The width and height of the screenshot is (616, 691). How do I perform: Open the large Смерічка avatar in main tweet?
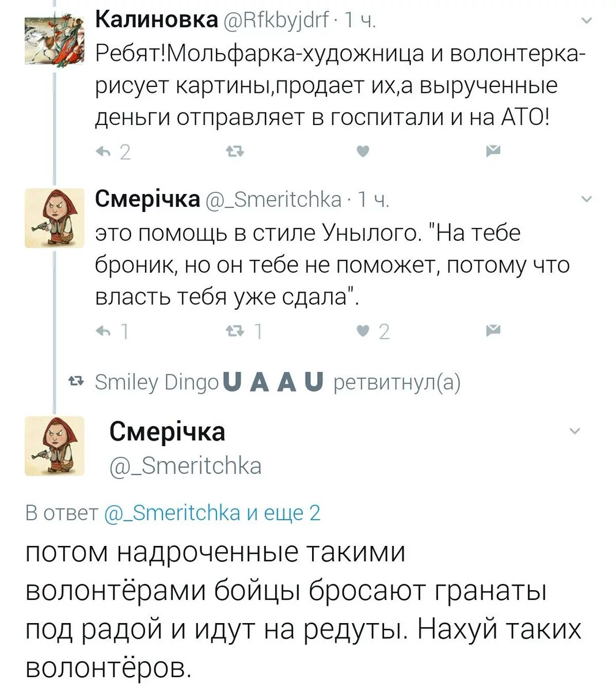[x=55, y=446]
